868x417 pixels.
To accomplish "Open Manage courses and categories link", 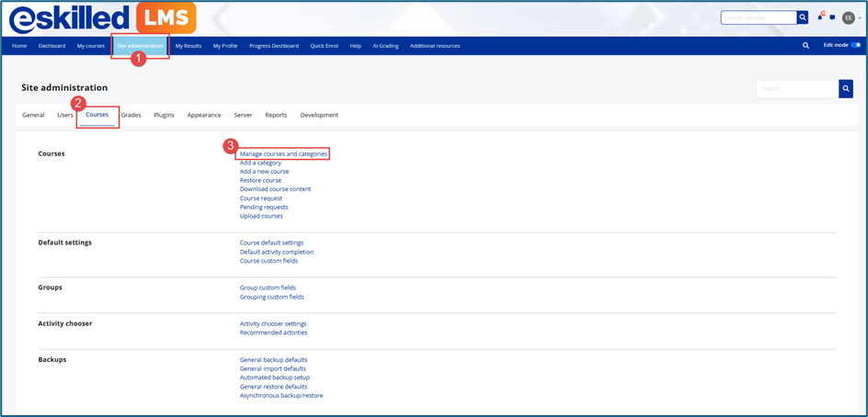I will point(283,153).
